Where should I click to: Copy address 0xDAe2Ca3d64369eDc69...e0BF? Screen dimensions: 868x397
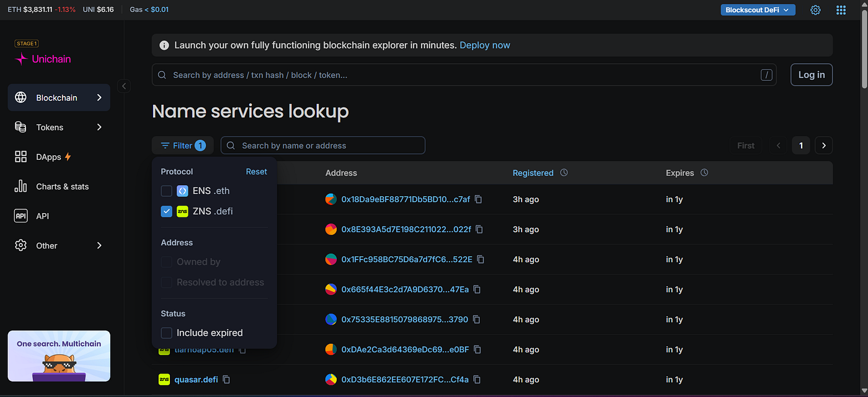click(x=479, y=349)
